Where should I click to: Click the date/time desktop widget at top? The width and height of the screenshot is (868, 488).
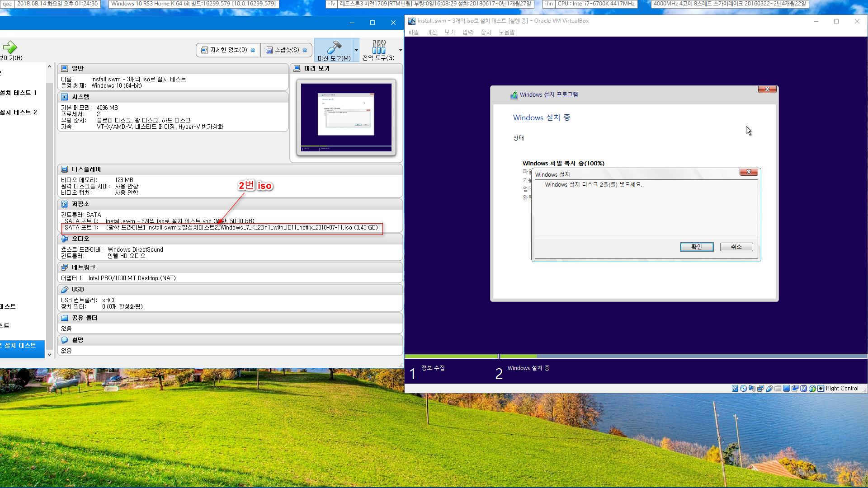[x=57, y=4]
